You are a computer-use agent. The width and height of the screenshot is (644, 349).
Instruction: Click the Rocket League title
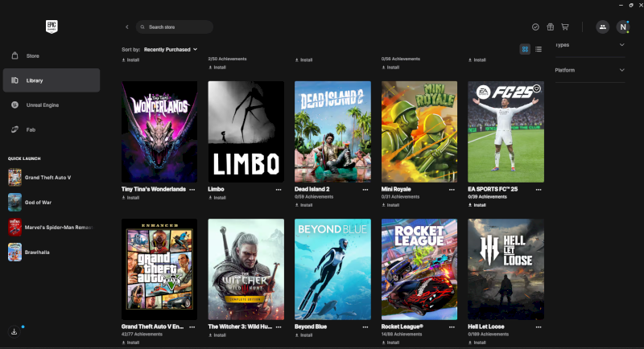[402, 326]
